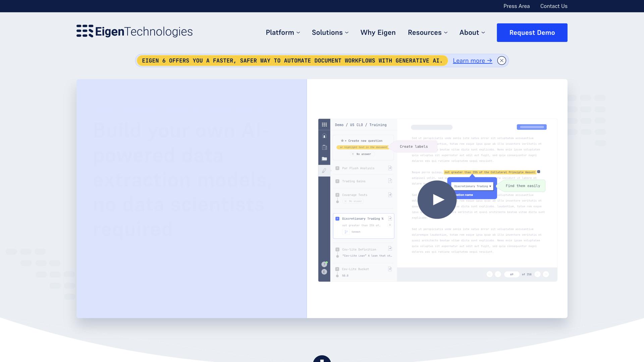Expand the About menu
Image resolution: width=644 pixels, height=362 pixels.
pyautogui.click(x=472, y=33)
